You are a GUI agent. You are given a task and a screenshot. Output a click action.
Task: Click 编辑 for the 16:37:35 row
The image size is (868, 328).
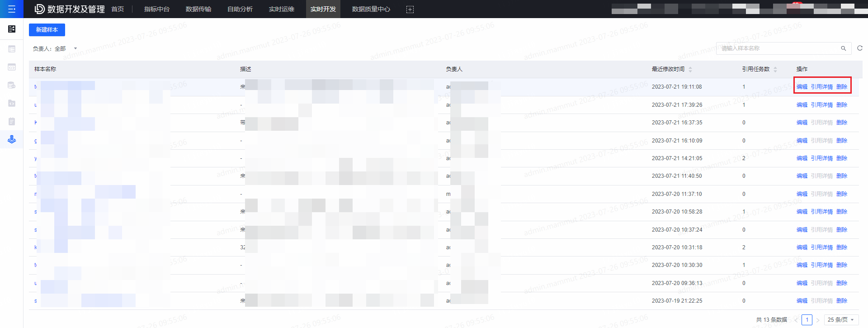[802, 123]
